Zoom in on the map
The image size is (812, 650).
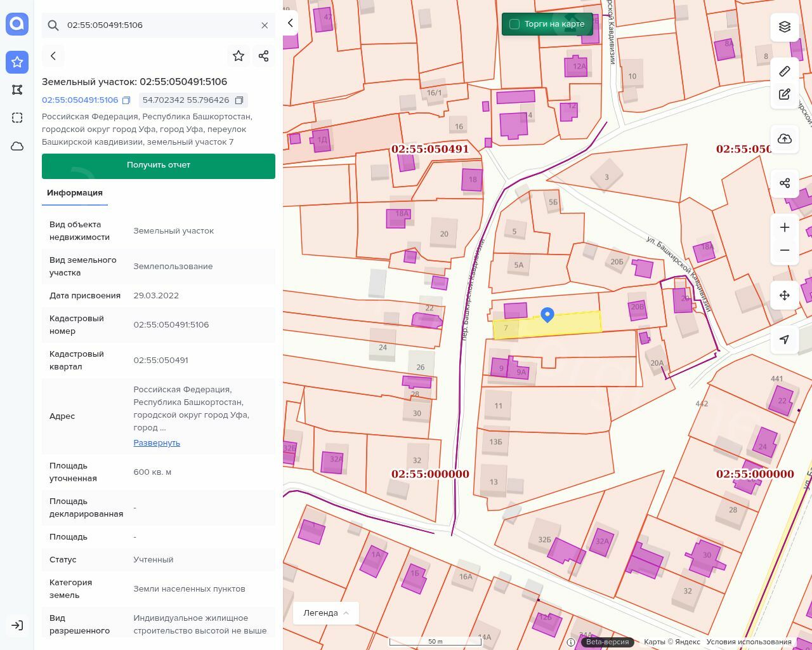[x=785, y=228]
